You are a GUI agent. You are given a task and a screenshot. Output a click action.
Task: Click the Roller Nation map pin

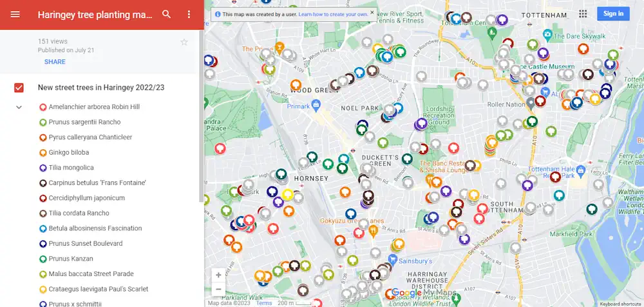point(531,103)
